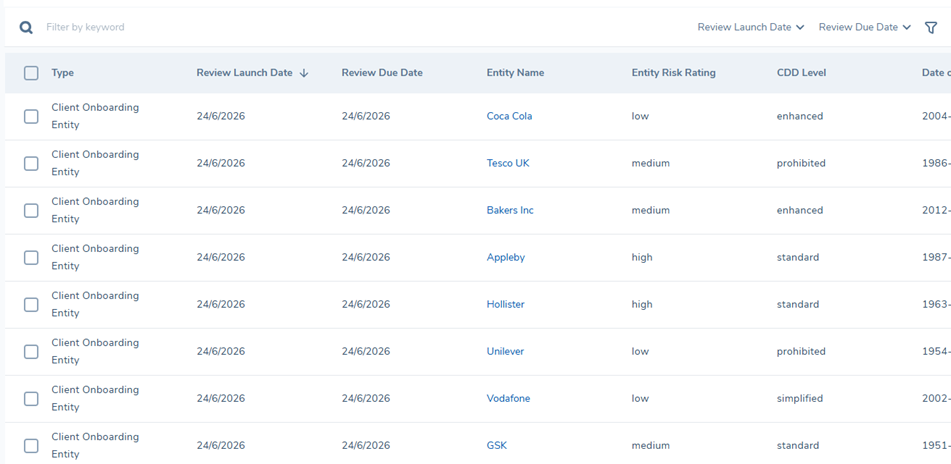Click the search magnifier icon
This screenshot has height=464, width=951.
[x=25, y=27]
